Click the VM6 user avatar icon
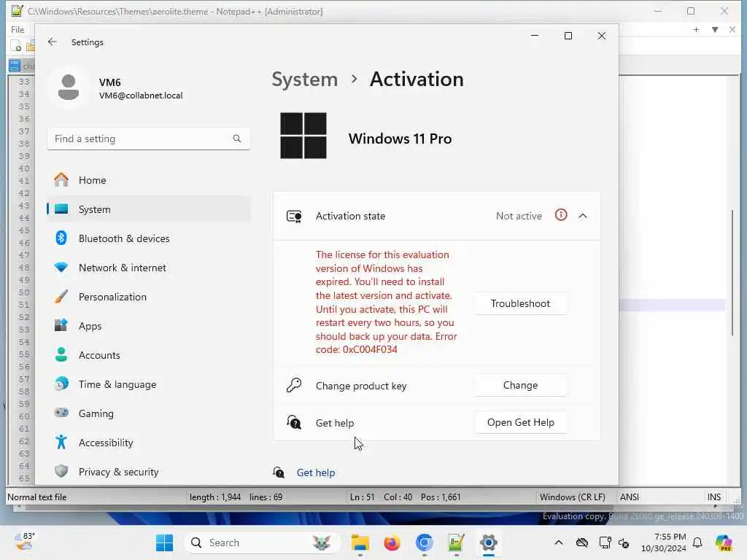 (69, 87)
